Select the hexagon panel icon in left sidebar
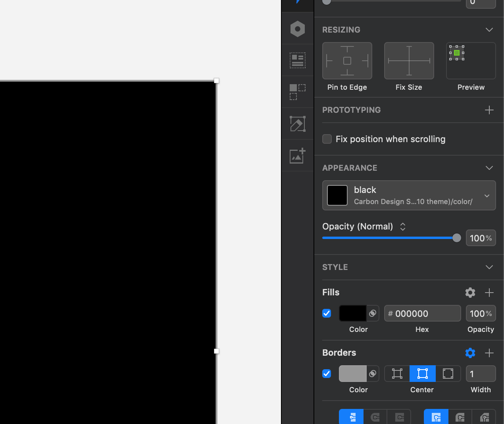The image size is (504, 424). (297, 29)
